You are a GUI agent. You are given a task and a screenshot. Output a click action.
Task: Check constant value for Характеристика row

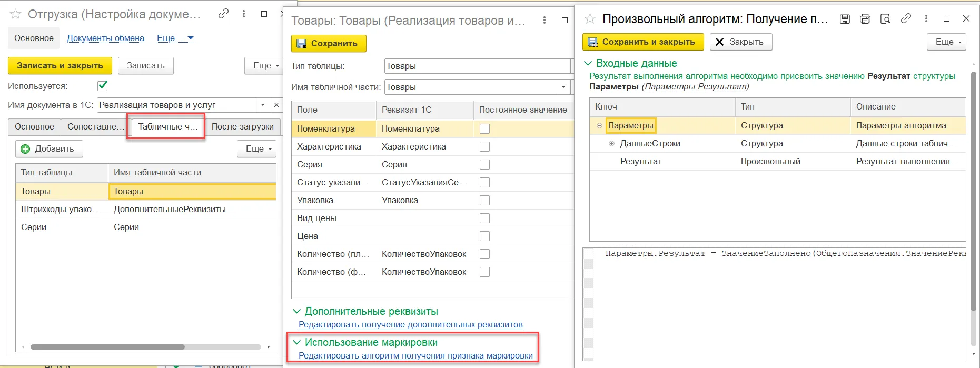[485, 146]
